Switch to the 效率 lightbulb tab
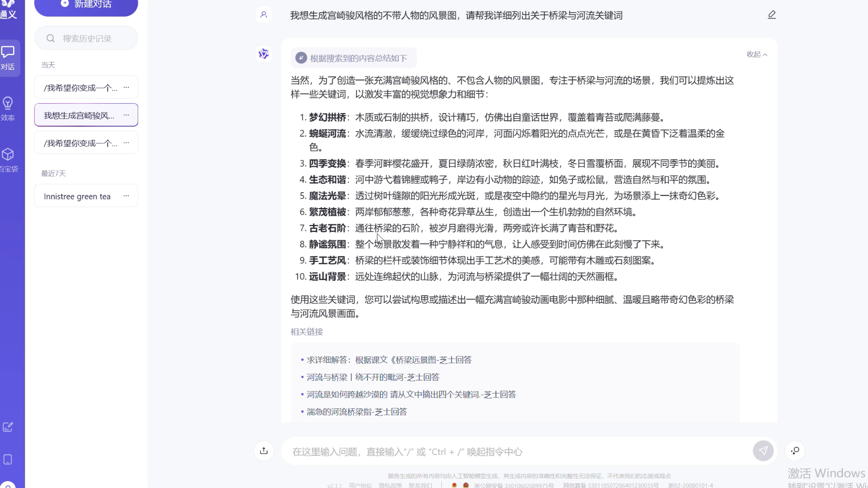The image size is (868, 488). [8, 109]
